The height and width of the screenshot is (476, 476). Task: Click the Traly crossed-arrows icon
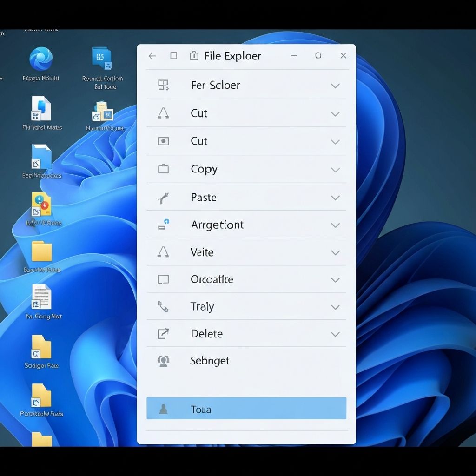tap(163, 307)
